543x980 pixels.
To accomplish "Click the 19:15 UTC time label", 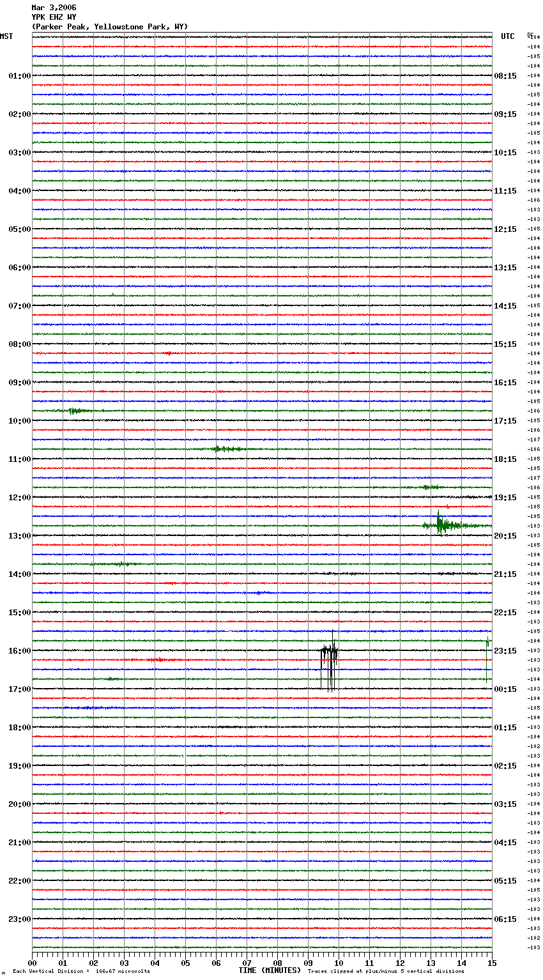I will point(505,498).
